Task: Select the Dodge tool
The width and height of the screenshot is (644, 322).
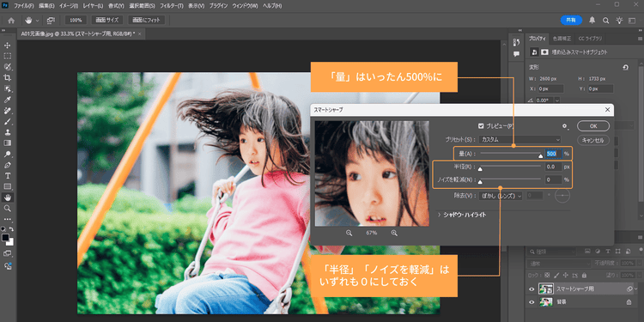Action: click(8, 155)
